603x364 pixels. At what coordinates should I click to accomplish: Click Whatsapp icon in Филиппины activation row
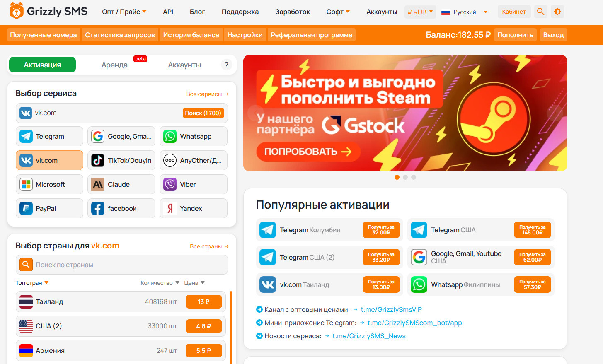(419, 284)
